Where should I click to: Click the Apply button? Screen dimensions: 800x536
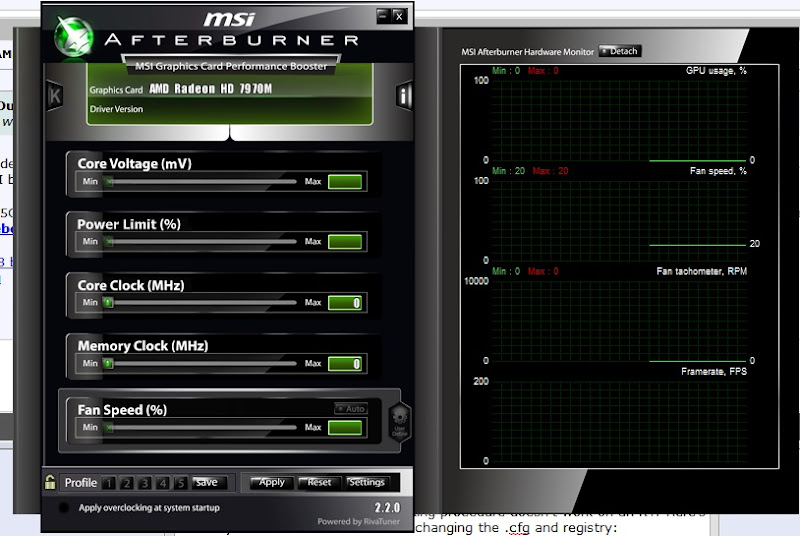[x=271, y=482]
